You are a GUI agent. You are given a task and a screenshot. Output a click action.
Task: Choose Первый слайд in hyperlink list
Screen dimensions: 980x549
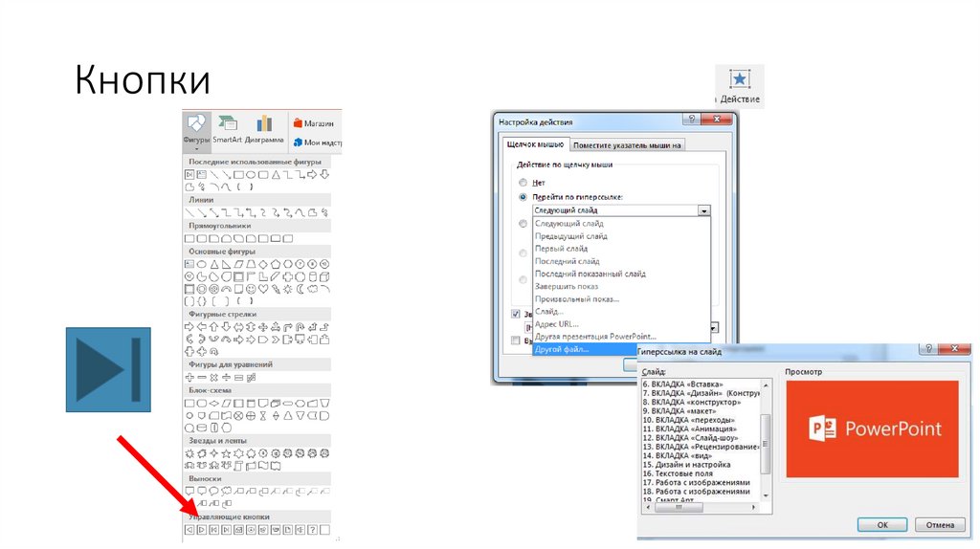click(622, 249)
